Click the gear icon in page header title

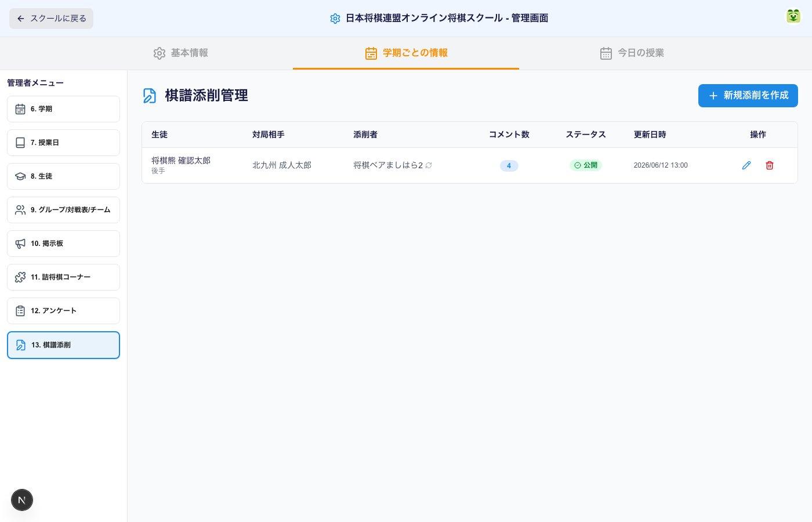point(335,19)
